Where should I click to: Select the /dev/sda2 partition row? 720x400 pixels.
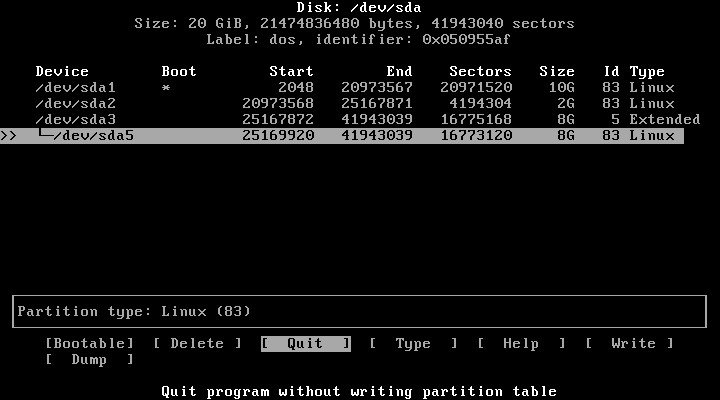pyautogui.click(x=355, y=103)
